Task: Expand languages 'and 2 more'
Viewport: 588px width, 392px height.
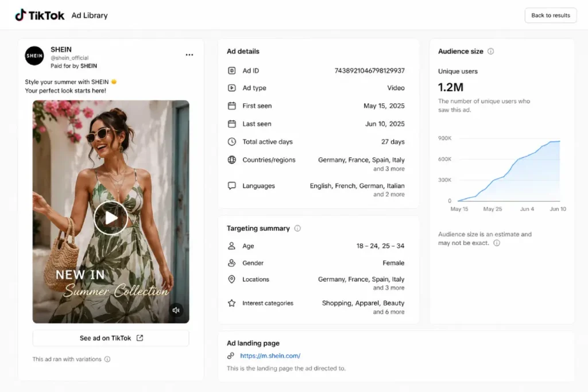Action: (389, 194)
